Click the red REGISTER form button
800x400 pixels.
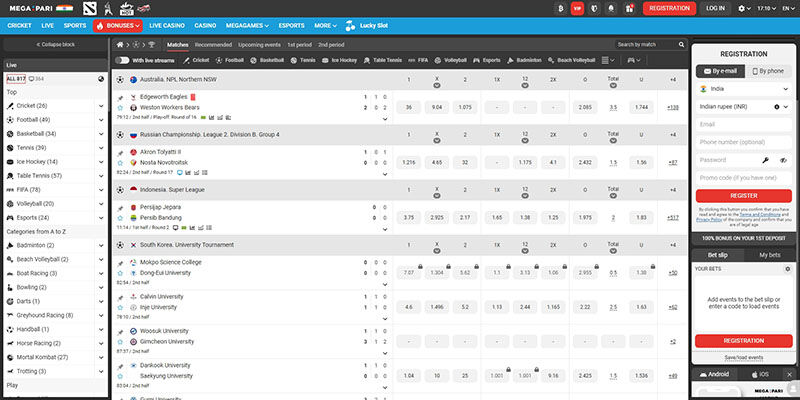pos(743,196)
